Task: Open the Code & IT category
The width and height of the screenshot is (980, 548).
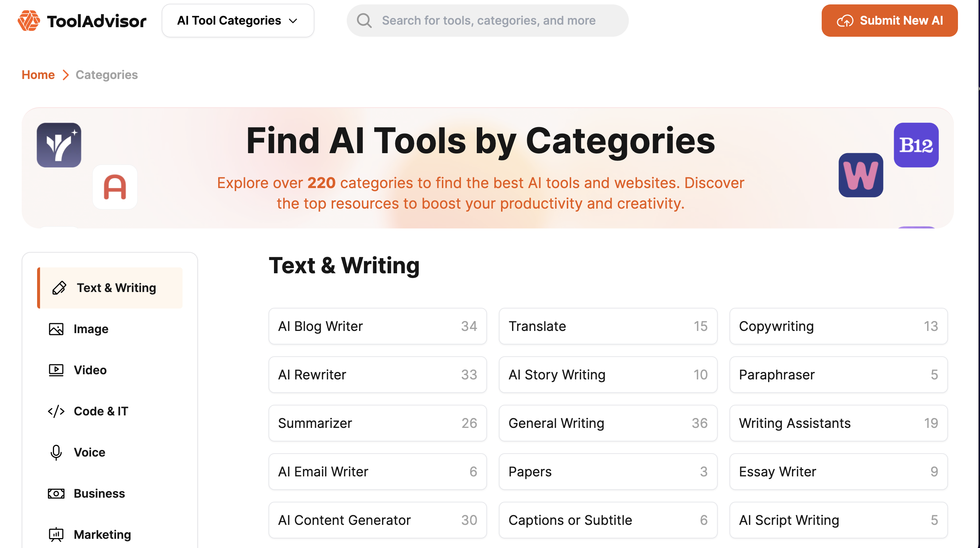Action: 101,411
